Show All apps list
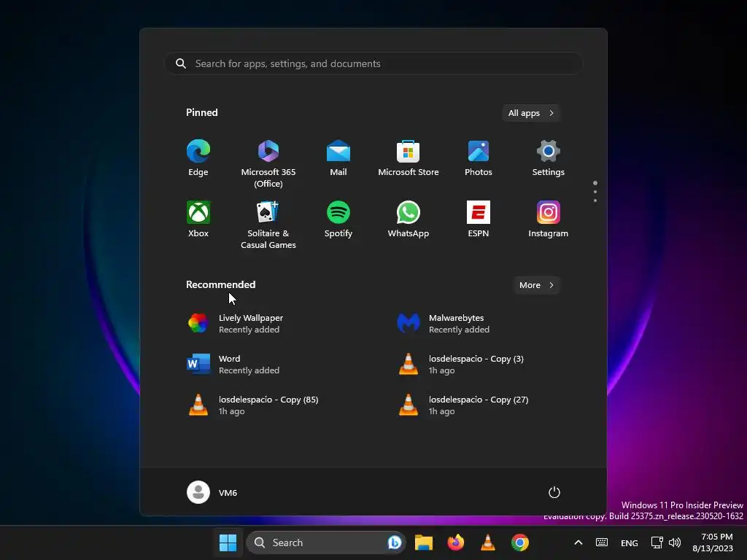 531,113
